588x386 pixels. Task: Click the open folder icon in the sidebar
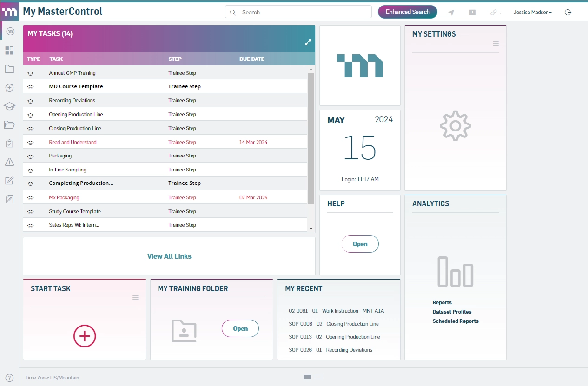tap(9, 125)
